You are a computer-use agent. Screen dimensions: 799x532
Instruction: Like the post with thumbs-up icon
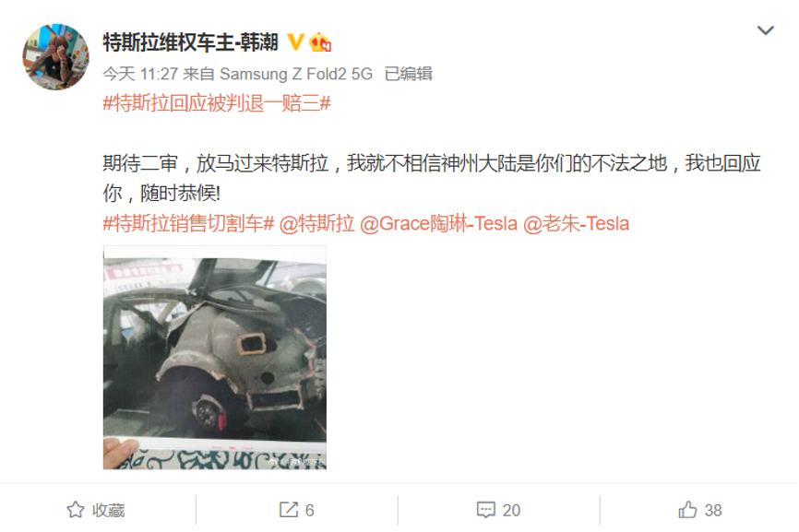click(x=687, y=510)
